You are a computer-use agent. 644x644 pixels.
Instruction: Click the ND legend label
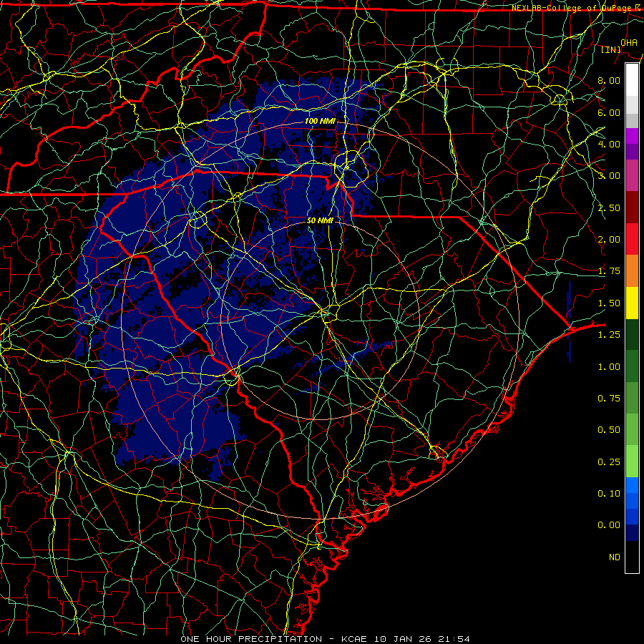point(615,557)
